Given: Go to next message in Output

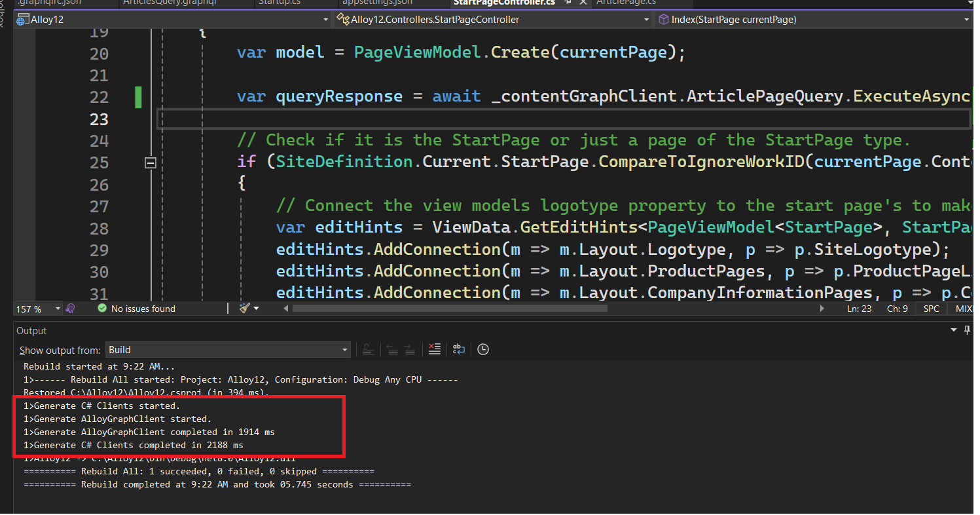Looking at the screenshot, I should tap(408, 350).
